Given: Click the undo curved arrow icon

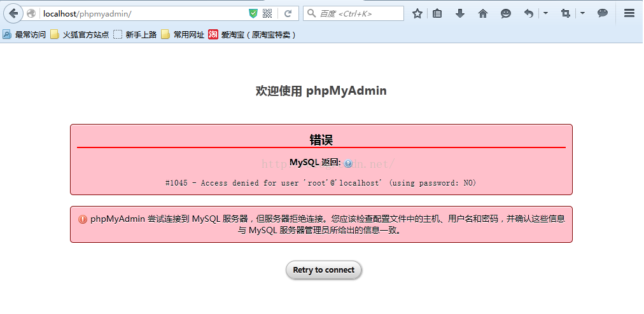Looking at the screenshot, I should pyautogui.click(x=529, y=13).
